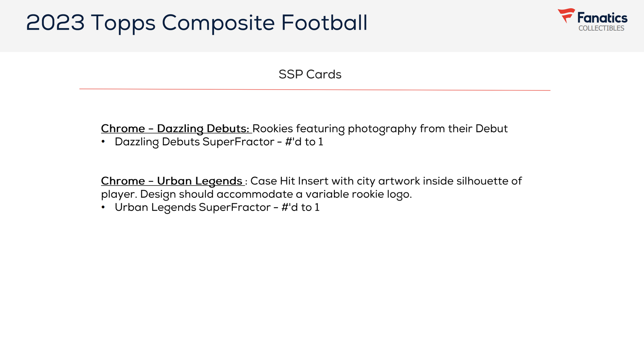Click 'Rookies featuring photography from their Debut' text
This screenshot has height=364, width=644.
(x=380, y=128)
